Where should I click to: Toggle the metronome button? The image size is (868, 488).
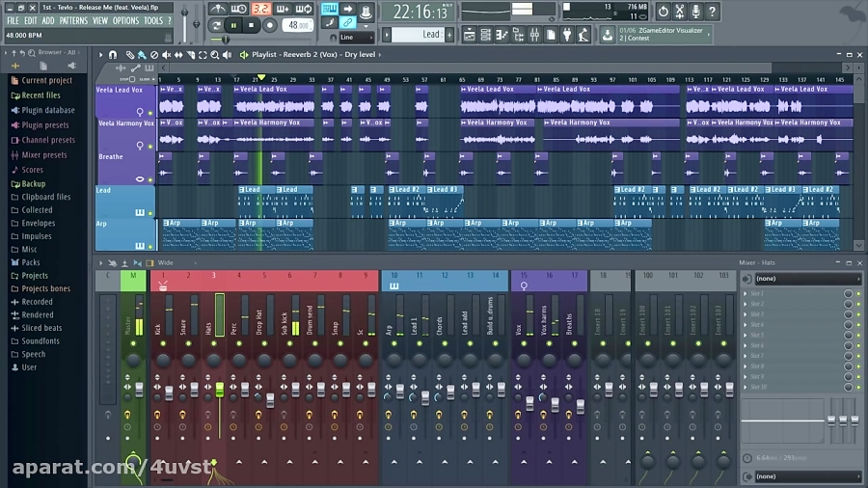click(218, 9)
